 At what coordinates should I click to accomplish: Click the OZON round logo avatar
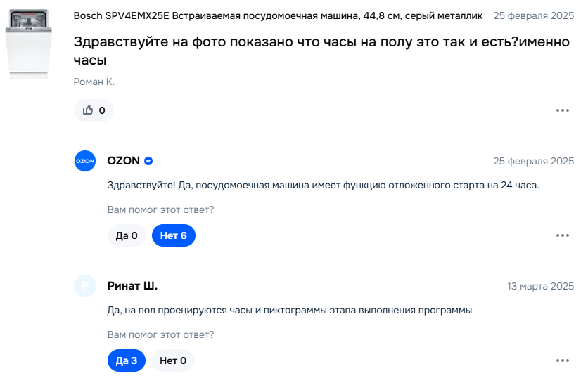tap(85, 161)
